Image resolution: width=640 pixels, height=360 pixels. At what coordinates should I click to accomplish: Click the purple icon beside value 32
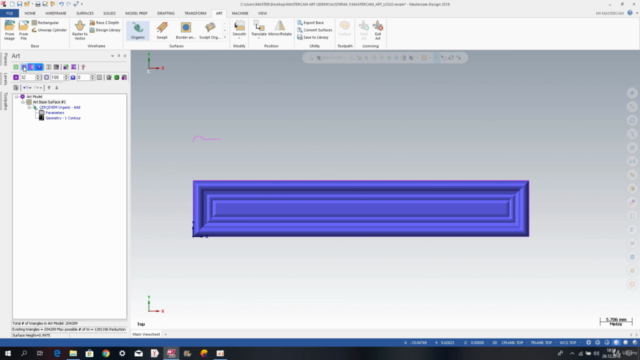tap(16, 77)
